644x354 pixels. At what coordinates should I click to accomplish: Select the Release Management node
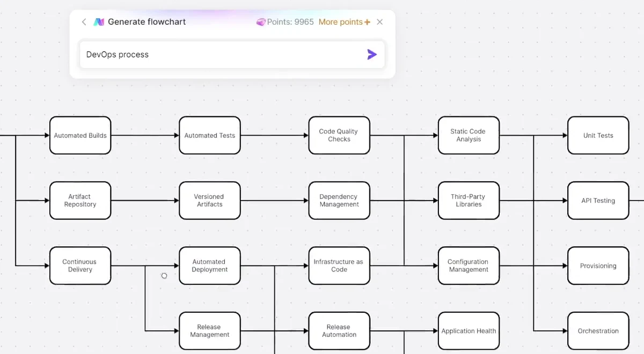(x=210, y=331)
